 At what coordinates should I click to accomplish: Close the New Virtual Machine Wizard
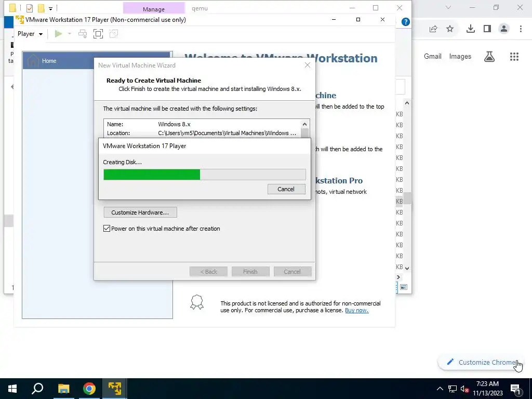click(x=308, y=65)
